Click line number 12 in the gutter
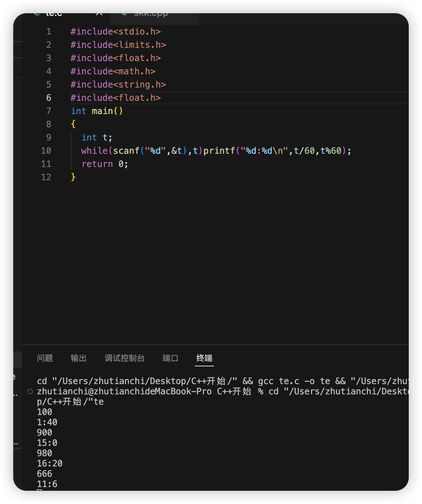This screenshot has height=504, width=422. [x=46, y=177]
